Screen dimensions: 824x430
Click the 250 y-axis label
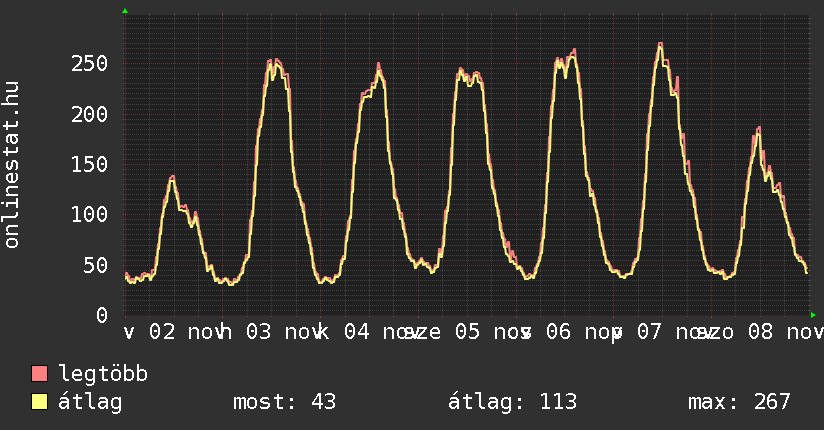[90, 64]
